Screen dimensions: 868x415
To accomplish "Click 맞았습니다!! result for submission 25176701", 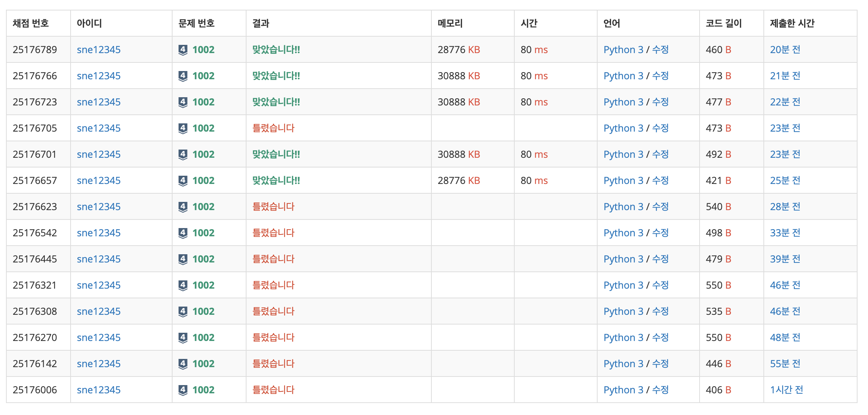I will tap(276, 154).
